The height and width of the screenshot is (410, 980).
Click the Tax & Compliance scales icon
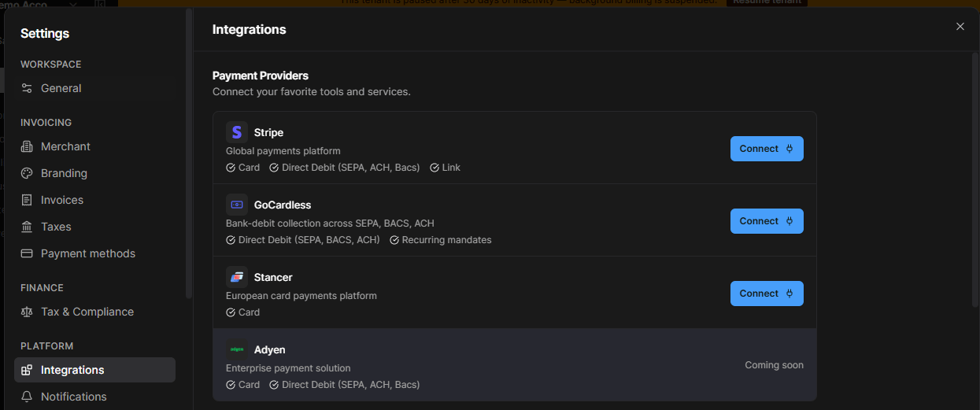[27, 312]
